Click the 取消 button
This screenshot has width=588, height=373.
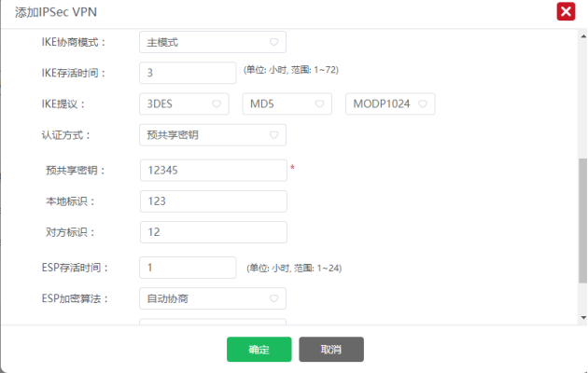click(330, 350)
